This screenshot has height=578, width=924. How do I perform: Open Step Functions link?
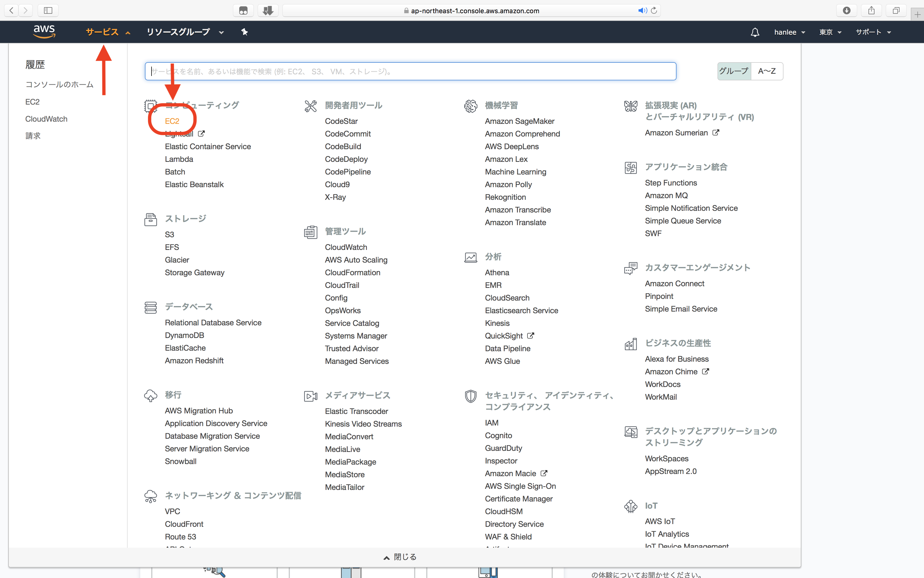click(670, 183)
